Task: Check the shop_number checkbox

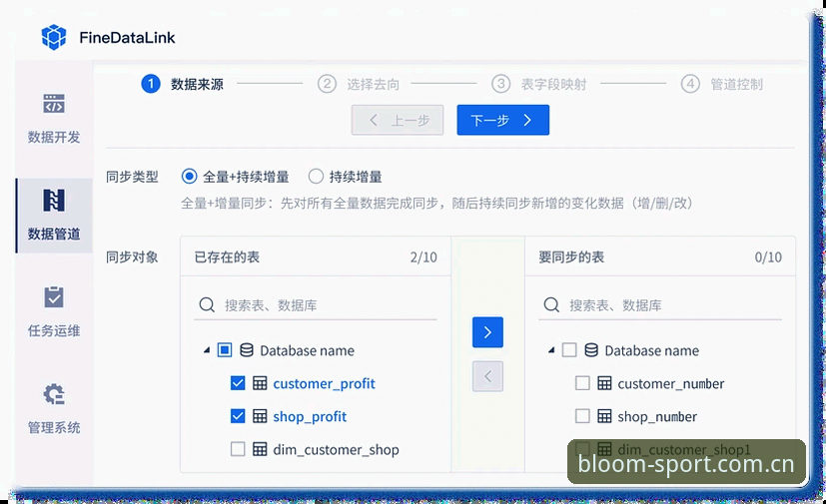Action: tap(582, 416)
